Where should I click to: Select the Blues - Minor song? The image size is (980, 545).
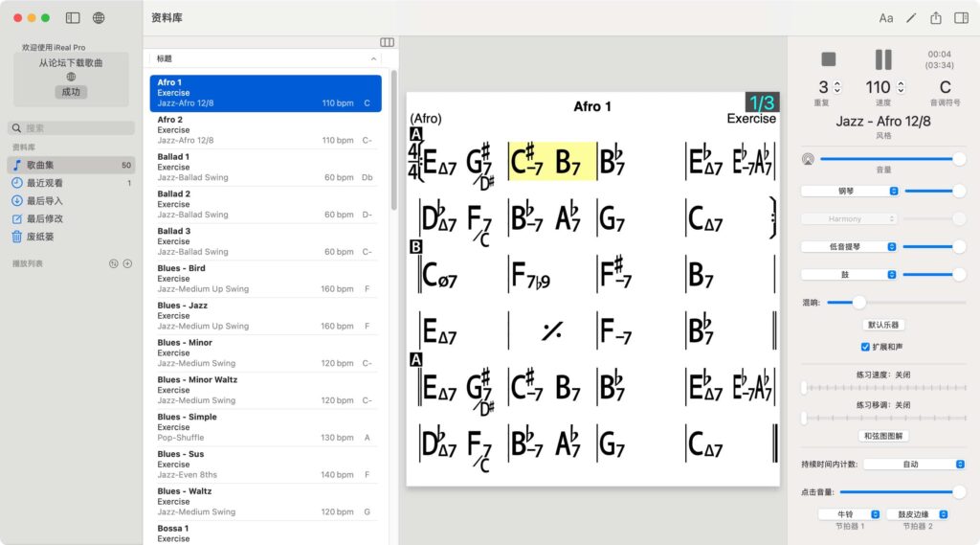(x=266, y=352)
